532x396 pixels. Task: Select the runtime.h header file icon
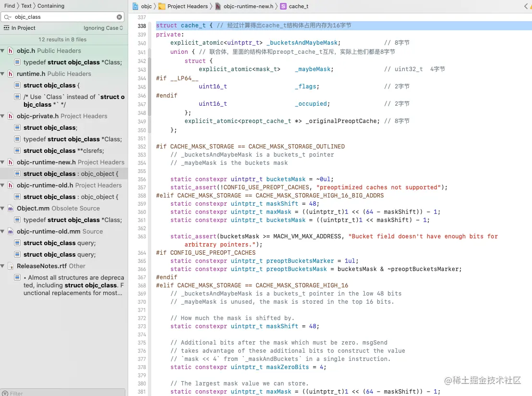coord(11,74)
